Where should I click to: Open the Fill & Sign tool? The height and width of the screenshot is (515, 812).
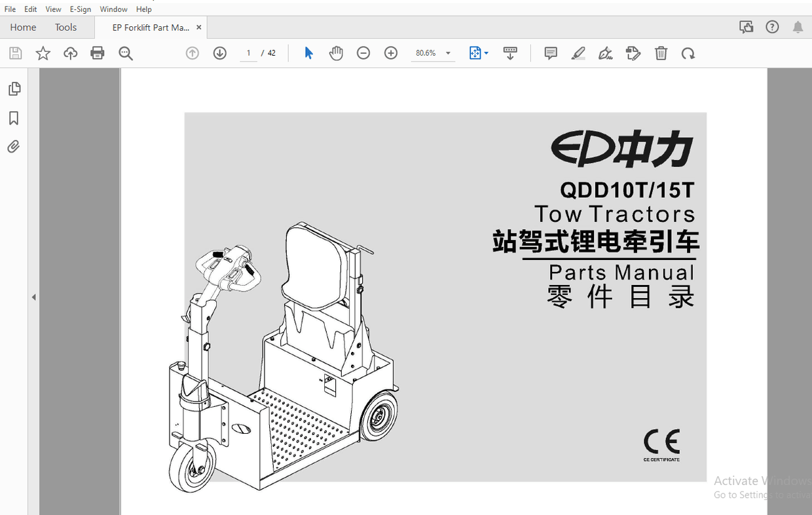[606, 53]
